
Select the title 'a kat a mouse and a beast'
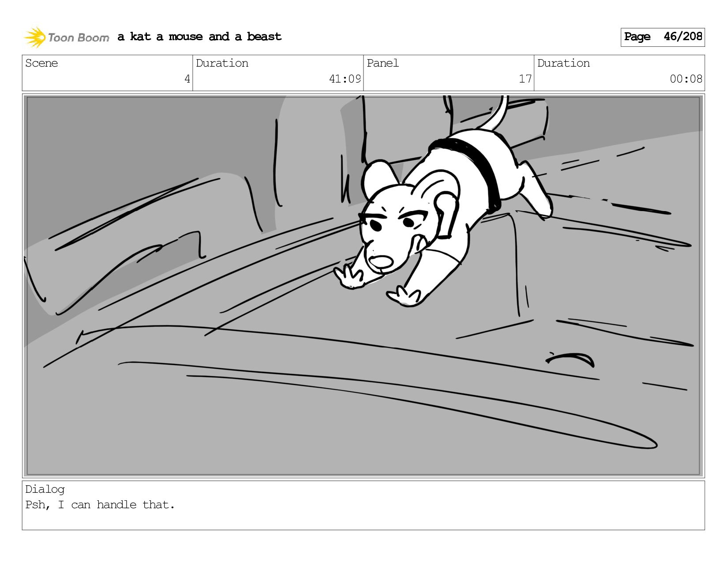199,37
